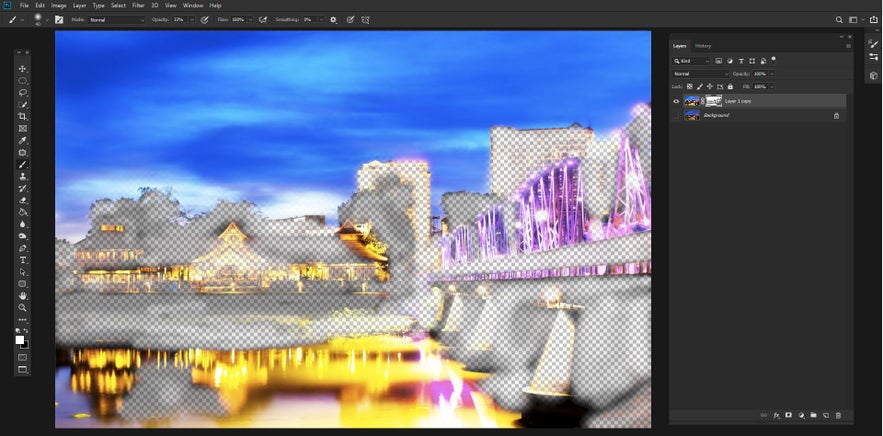Image resolution: width=883 pixels, height=436 pixels.
Task: Select the Zoom tool
Action: click(23, 308)
